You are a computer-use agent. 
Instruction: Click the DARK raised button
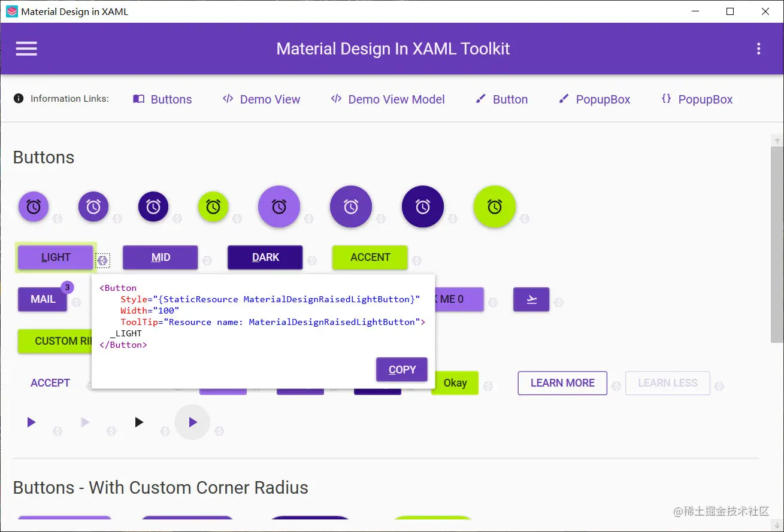265,257
